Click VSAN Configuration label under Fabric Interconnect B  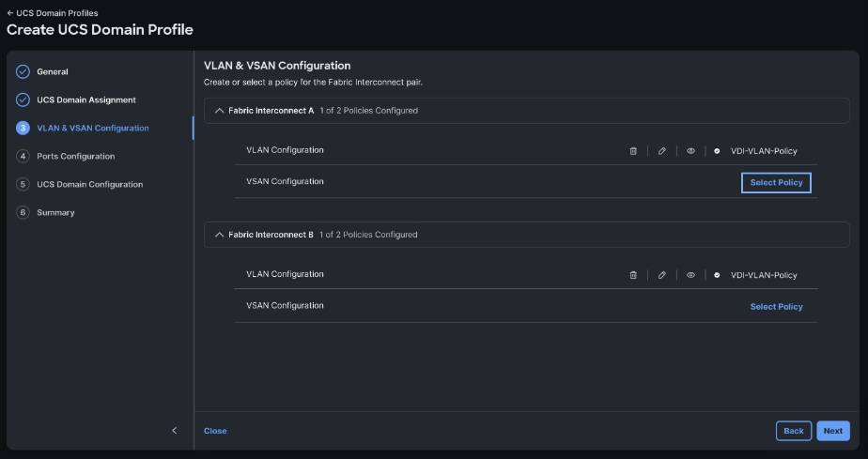click(x=285, y=305)
